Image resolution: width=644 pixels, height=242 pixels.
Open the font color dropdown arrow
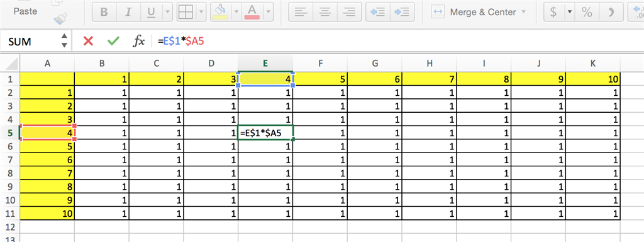pos(268,12)
